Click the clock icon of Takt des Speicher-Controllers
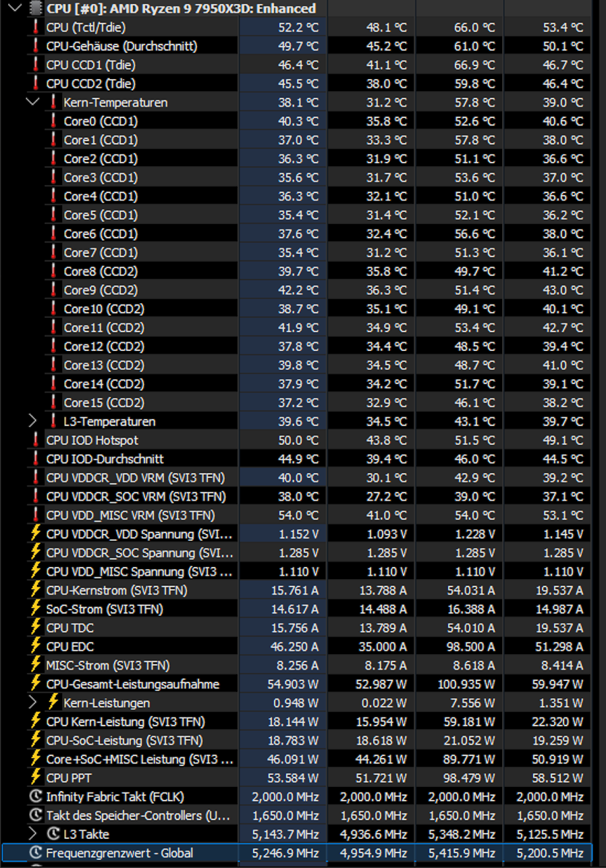This screenshot has height=868, width=606. (x=36, y=815)
